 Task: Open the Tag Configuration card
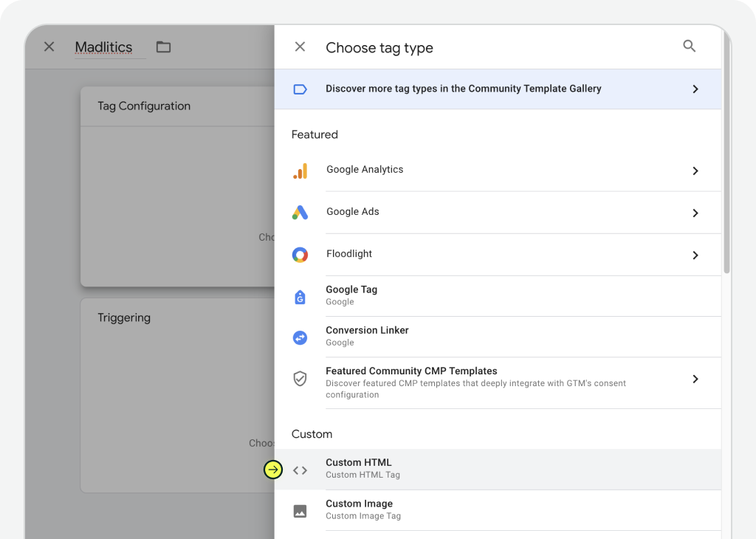(177, 187)
